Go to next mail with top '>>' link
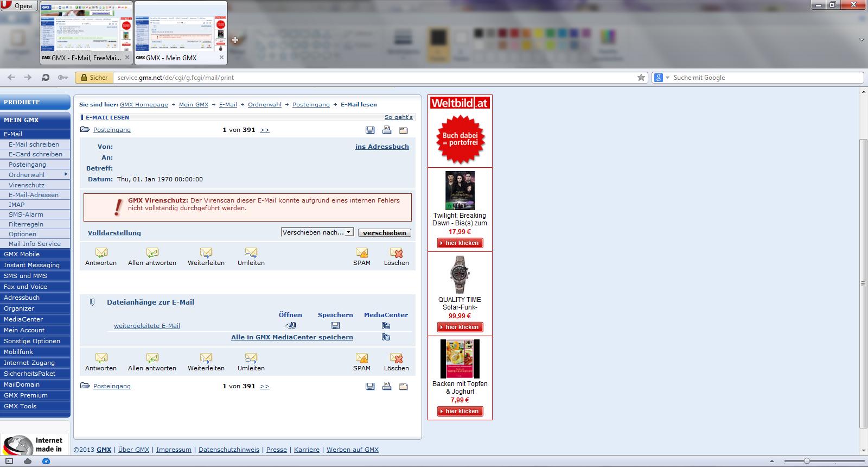This screenshot has height=467, width=868. tap(265, 130)
